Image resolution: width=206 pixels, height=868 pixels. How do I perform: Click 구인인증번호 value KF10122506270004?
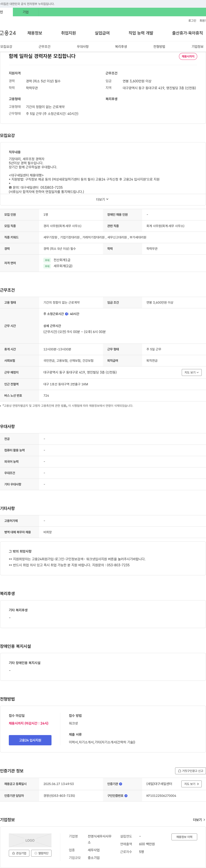161,796
